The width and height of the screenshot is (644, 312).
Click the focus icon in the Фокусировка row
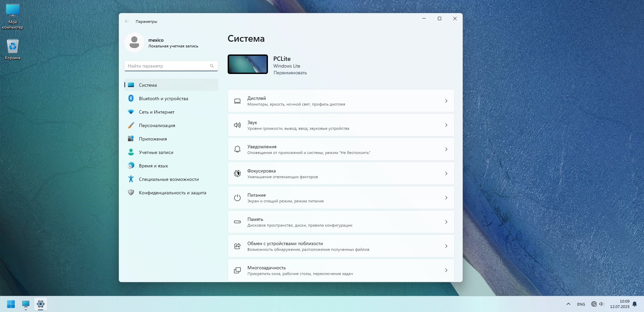coord(237,173)
